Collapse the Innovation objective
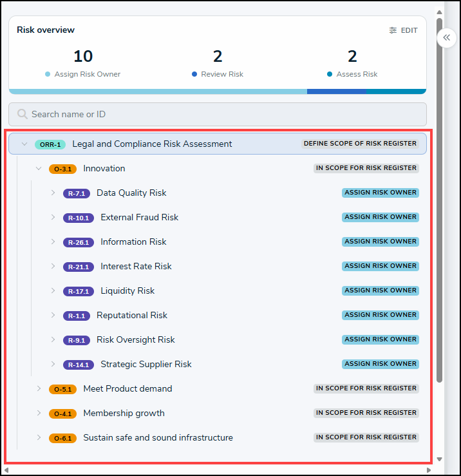Screen dimensions: 461x476 [x=39, y=169]
